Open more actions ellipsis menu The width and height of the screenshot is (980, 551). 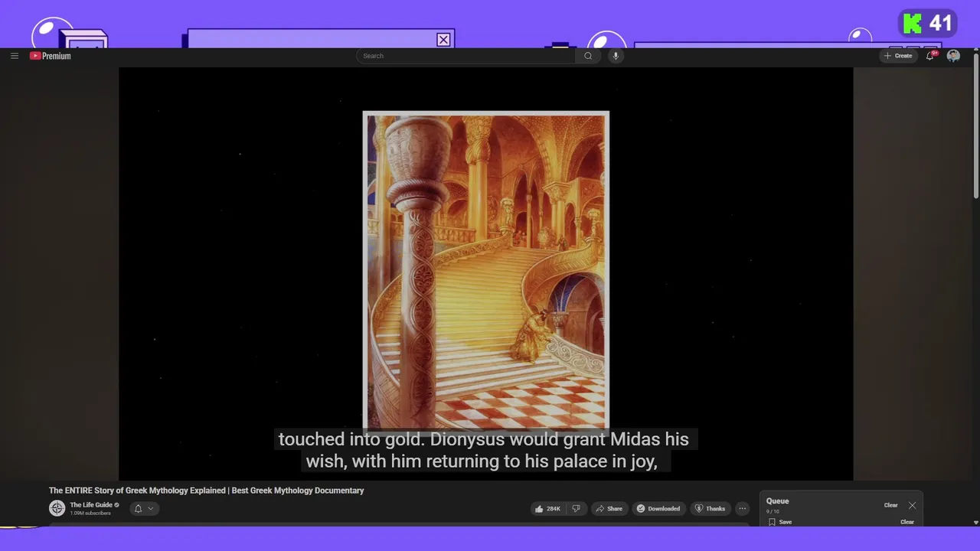742,509
